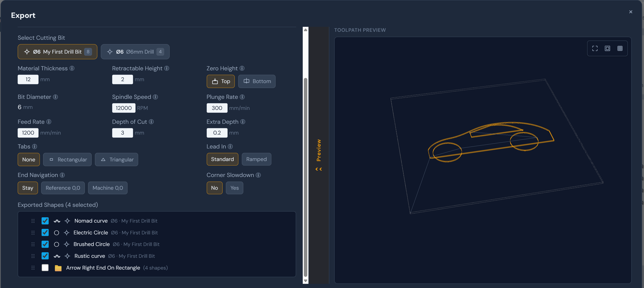Click the Feed Rate input field
This screenshot has height=288, width=644.
(x=28, y=133)
